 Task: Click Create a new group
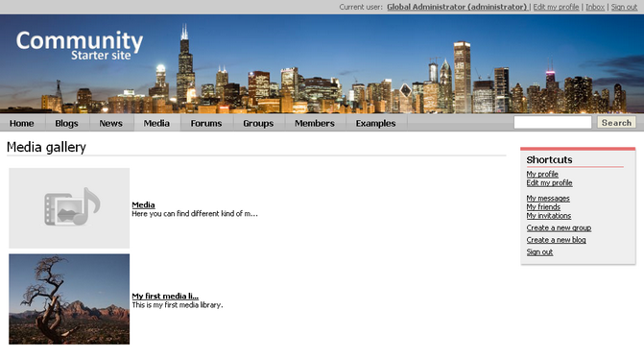(x=559, y=227)
